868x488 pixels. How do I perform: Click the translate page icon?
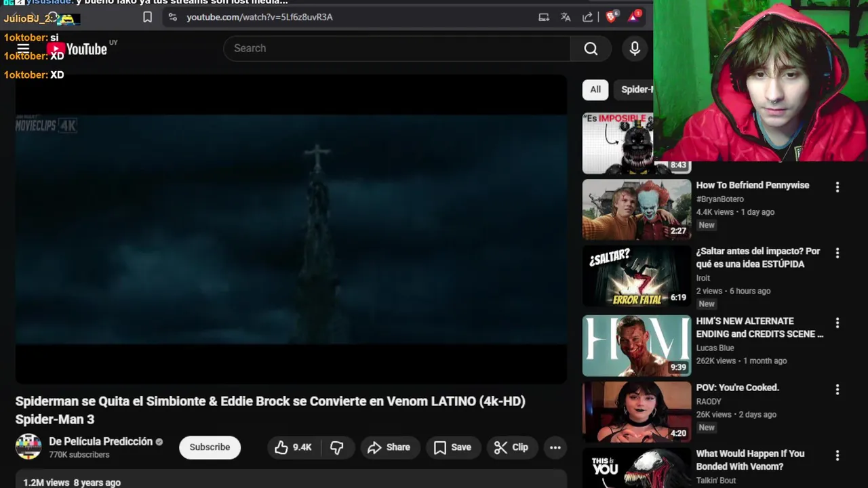(566, 17)
